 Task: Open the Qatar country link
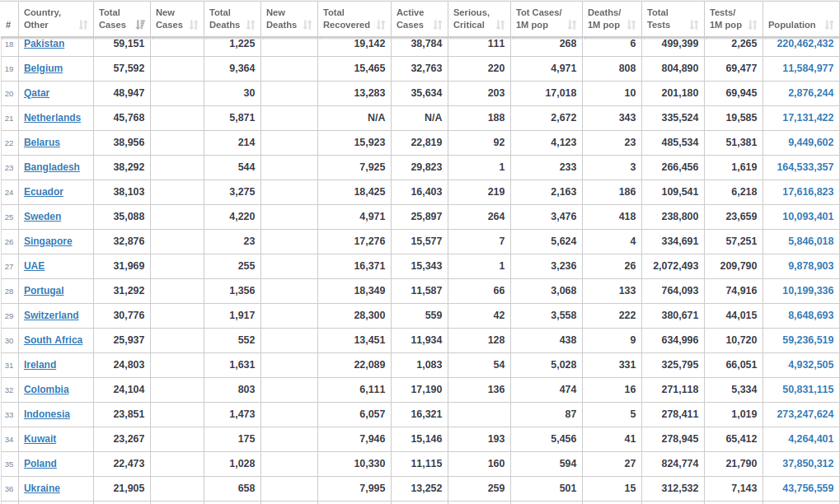[36, 92]
